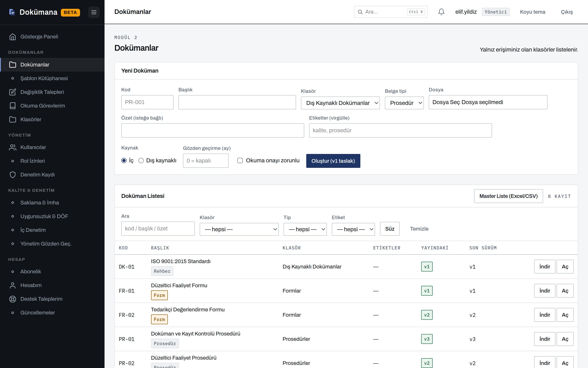Click the Gösterge Paneli home icon
The height and width of the screenshot is (368, 588).
tap(13, 37)
